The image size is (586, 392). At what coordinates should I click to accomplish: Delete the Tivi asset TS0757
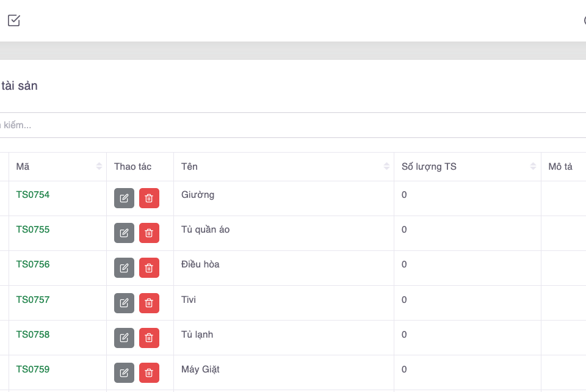point(149,303)
